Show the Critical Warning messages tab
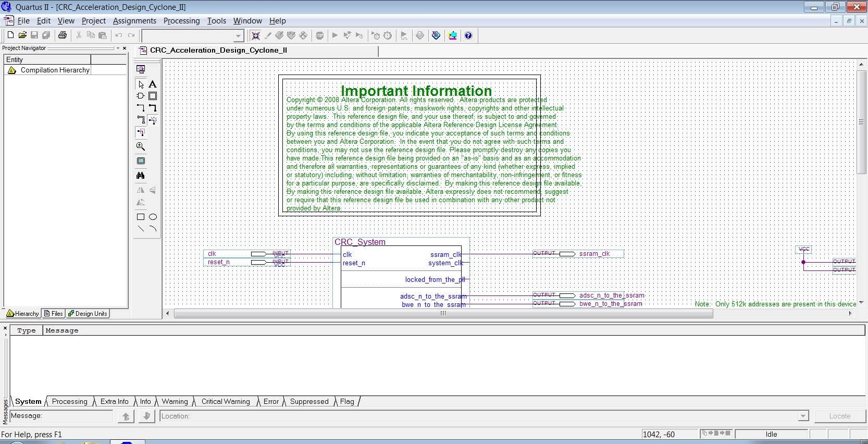The height and width of the screenshot is (444, 868). pyautogui.click(x=226, y=401)
